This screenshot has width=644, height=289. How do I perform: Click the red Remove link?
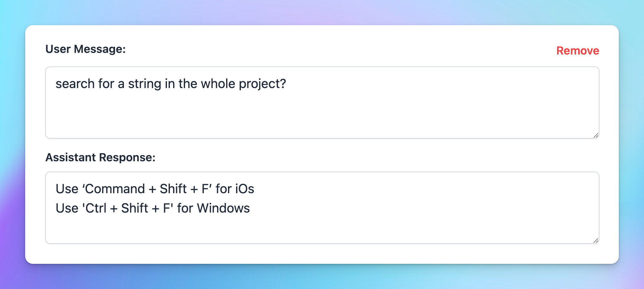577,51
